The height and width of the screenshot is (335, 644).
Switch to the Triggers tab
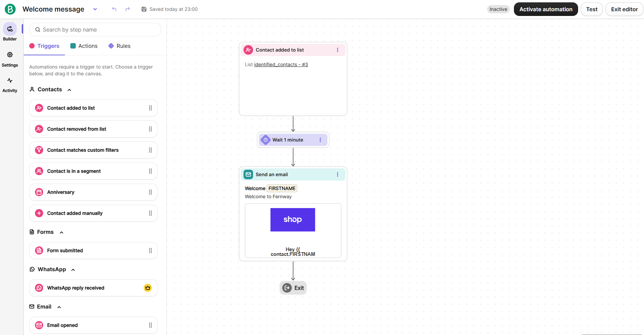pyautogui.click(x=44, y=46)
